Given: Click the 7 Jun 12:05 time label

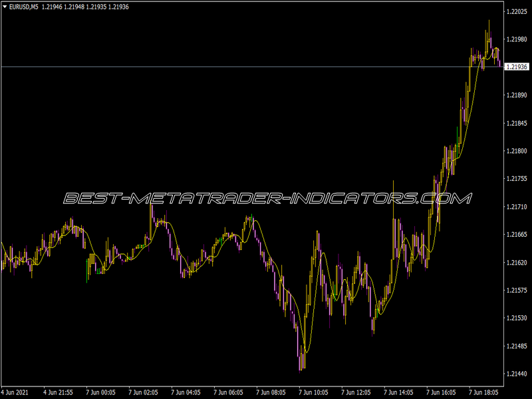Looking at the screenshot, I should click(356, 392).
